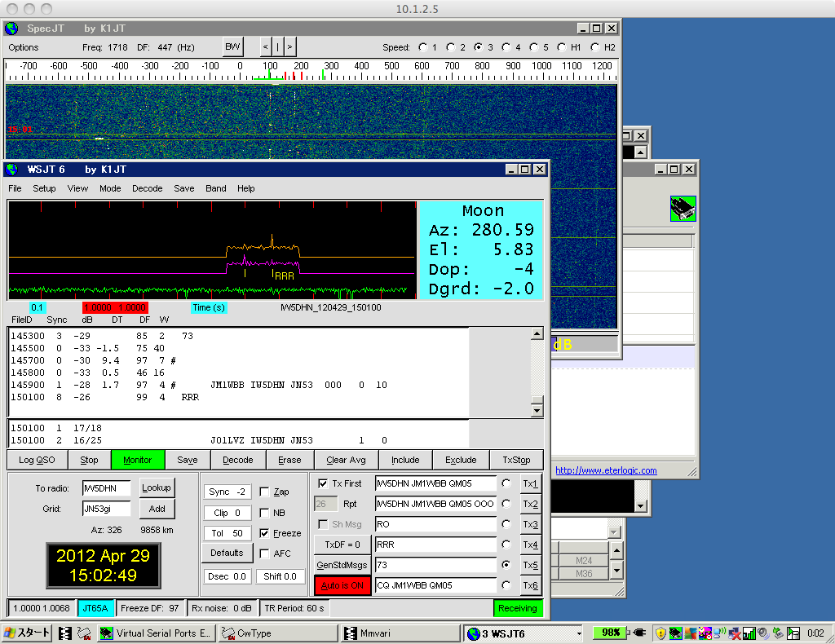Expand the WSJT6 taskbar group dropdown
Viewport: 835px width, 644px height.
point(579,633)
